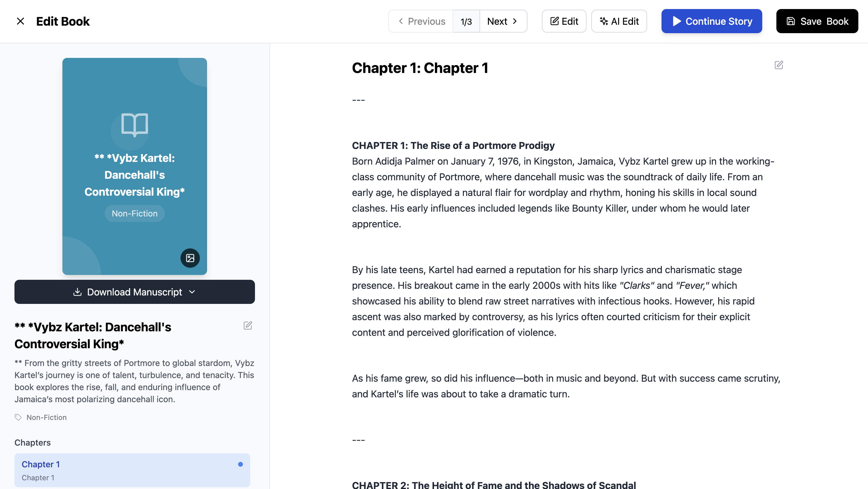Click the pencil icon beside the book title

point(248,326)
